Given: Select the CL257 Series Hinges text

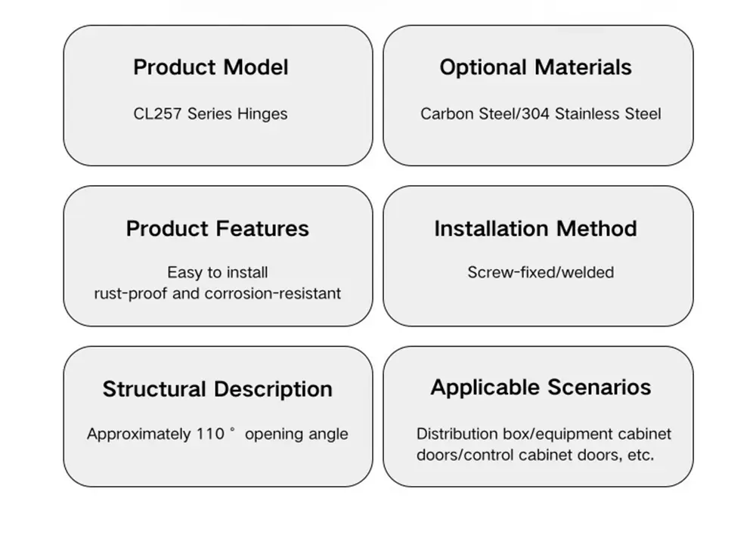Looking at the screenshot, I should [210, 114].
